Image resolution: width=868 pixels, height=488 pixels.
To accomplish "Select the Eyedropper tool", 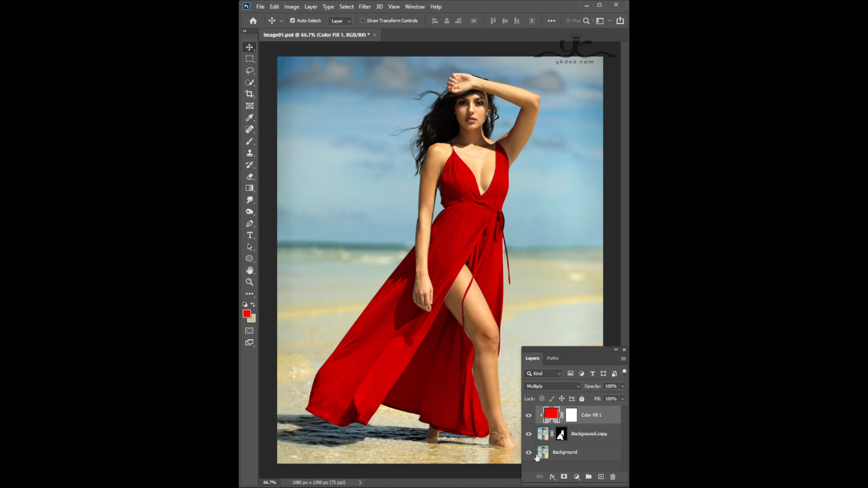I will (x=250, y=117).
